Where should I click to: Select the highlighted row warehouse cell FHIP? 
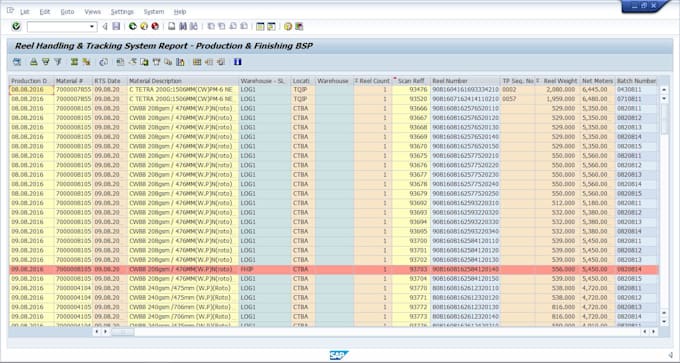pyautogui.click(x=265, y=269)
